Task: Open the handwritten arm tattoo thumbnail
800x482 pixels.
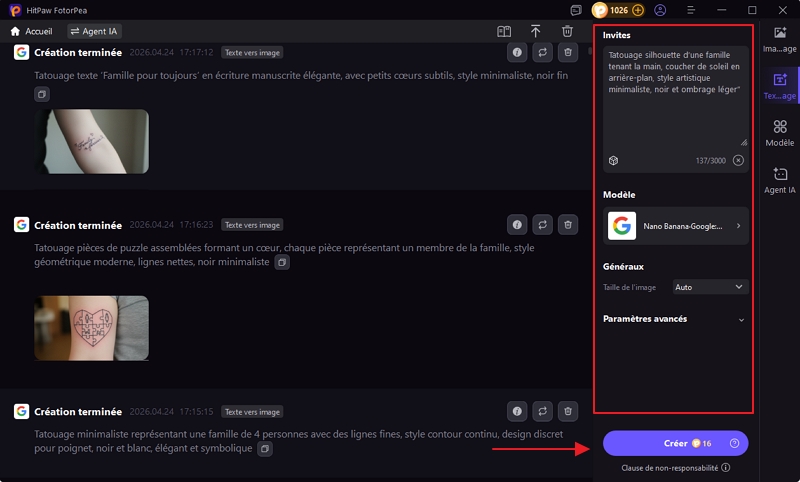Action: (x=92, y=141)
